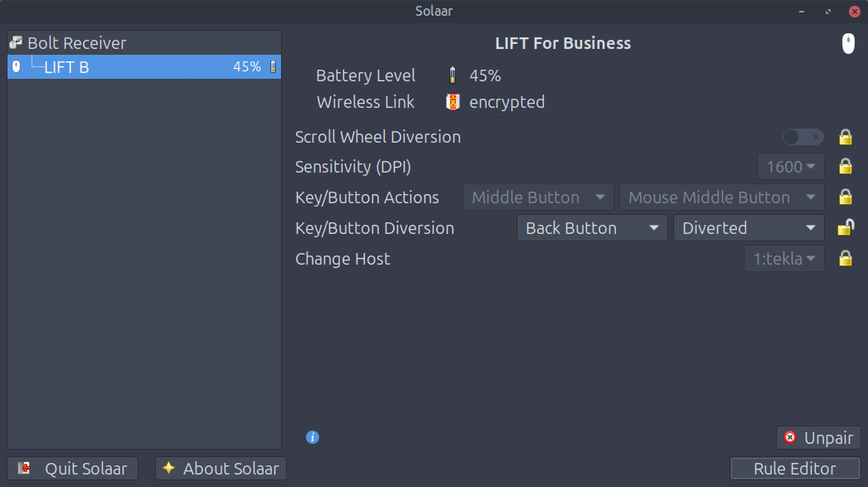
Task: Click the mouse icon in LIFT B row
Action: [x=17, y=66]
